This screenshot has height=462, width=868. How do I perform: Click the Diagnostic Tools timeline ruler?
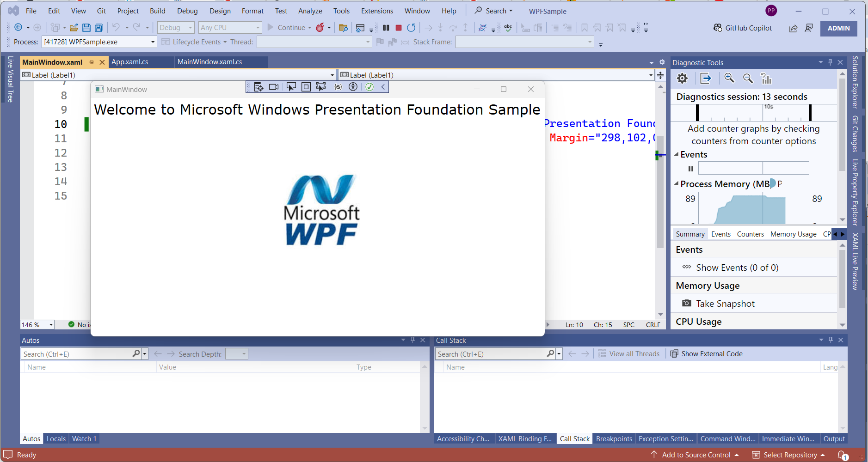(753, 112)
